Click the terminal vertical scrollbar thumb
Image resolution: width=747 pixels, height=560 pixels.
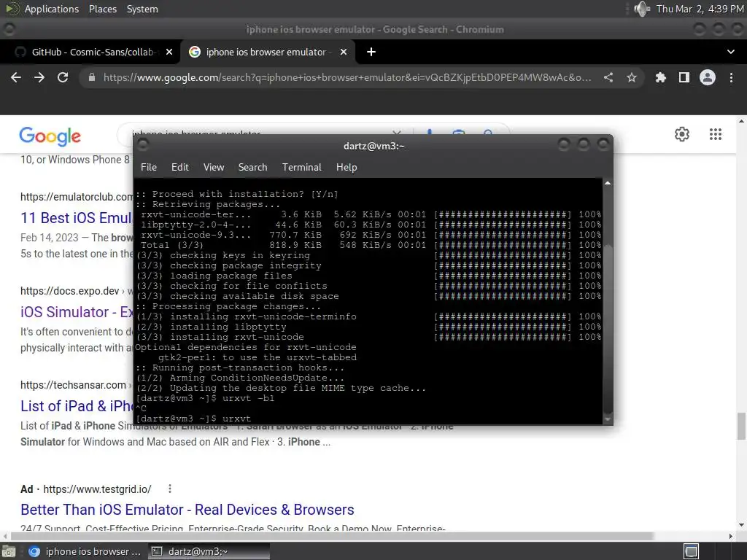click(608, 329)
